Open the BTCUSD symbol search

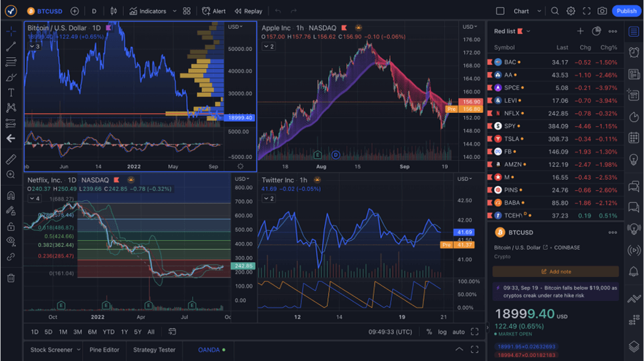[x=45, y=11]
